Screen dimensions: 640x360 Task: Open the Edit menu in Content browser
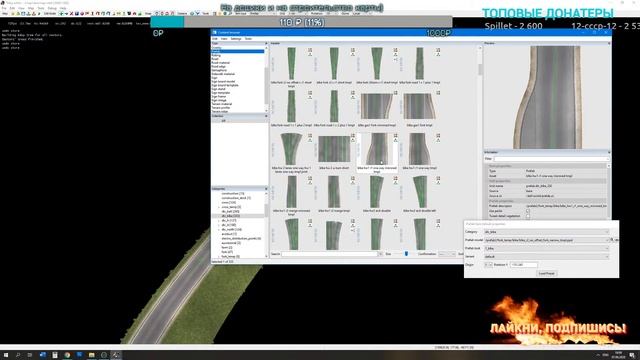(215, 39)
